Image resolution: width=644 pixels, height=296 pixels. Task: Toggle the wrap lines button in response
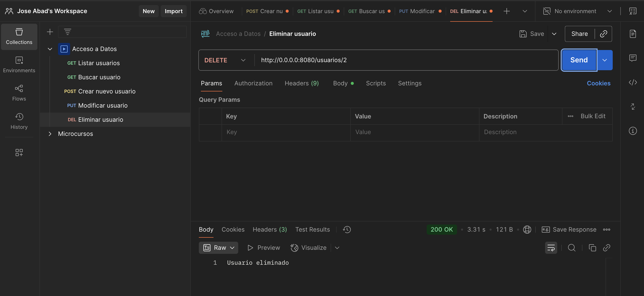click(x=551, y=248)
